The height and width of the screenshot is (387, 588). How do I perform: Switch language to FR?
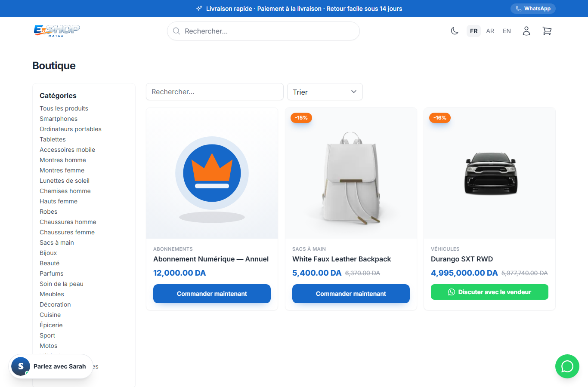473,31
